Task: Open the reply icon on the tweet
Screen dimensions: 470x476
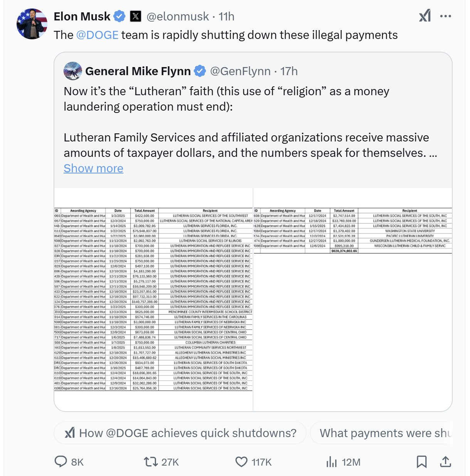Action: [x=61, y=461]
